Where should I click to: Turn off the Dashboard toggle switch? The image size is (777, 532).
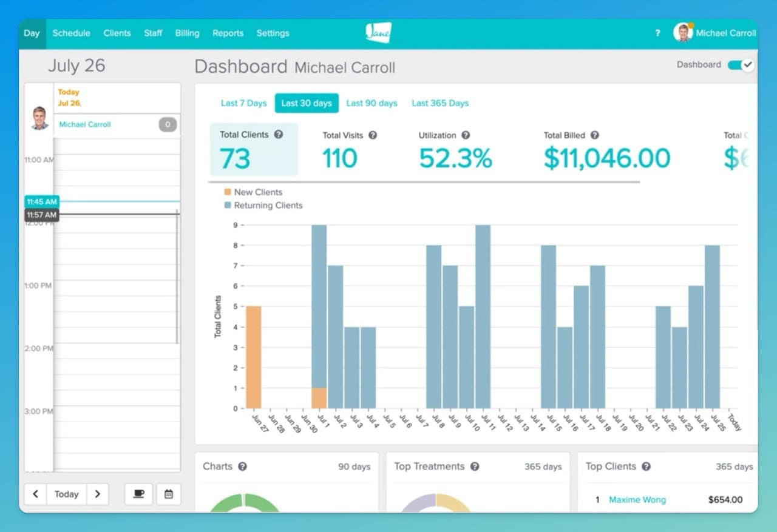click(740, 65)
